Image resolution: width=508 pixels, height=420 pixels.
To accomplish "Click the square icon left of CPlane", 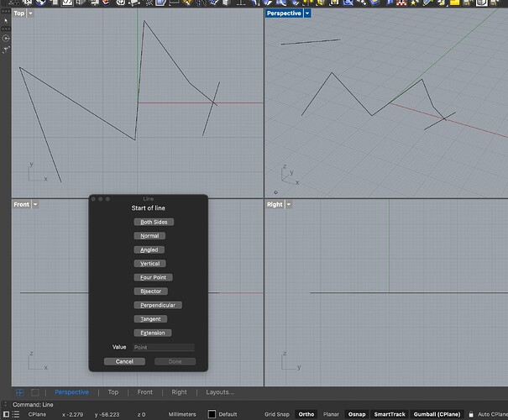I will coord(6,414).
